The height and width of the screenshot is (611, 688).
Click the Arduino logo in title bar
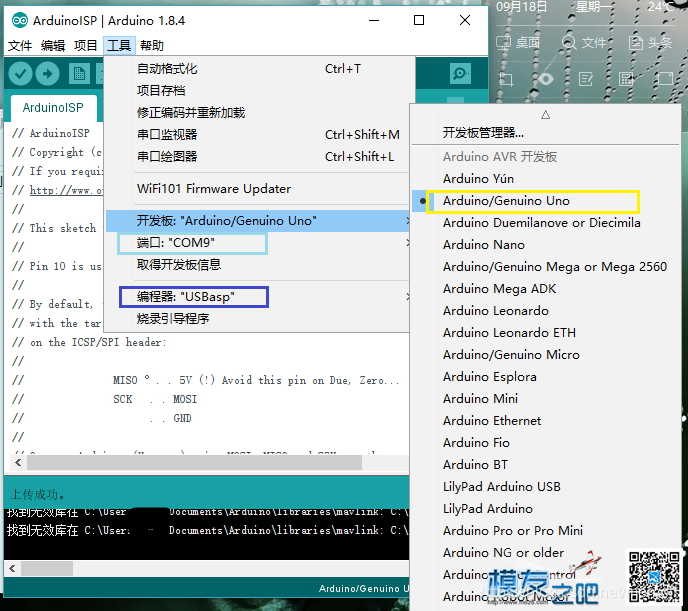pyautogui.click(x=20, y=21)
